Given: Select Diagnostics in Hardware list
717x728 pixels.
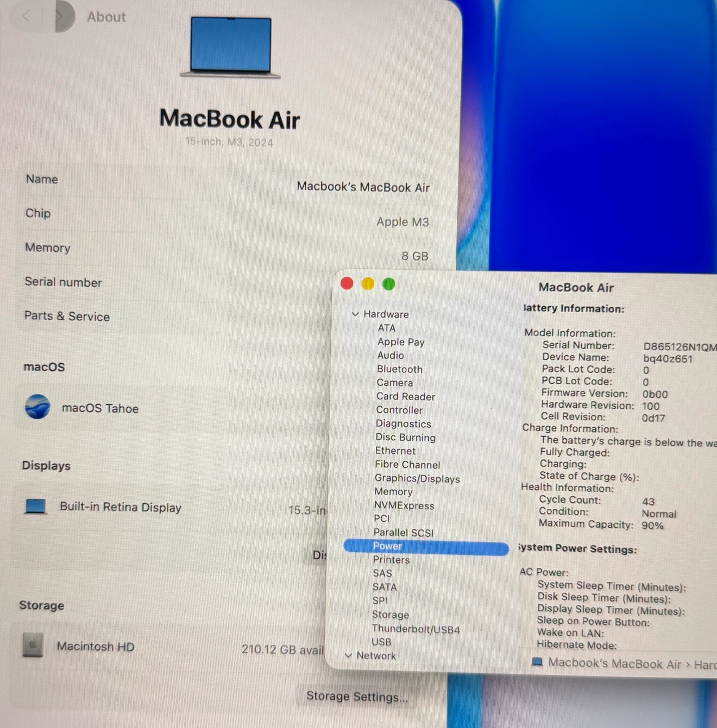Looking at the screenshot, I should click(403, 423).
